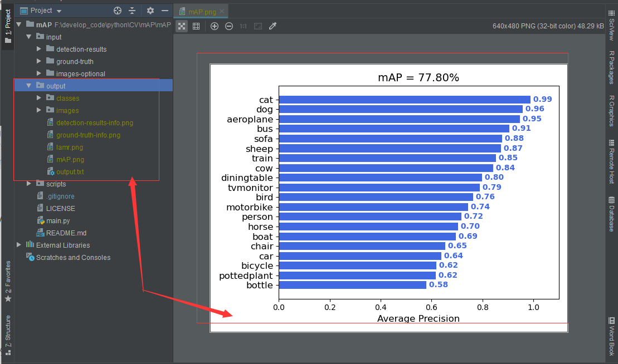The width and height of the screenshot is (618, 364).
Task: Click the locate/scroll from source icon
Action: (x=118, y=11)
